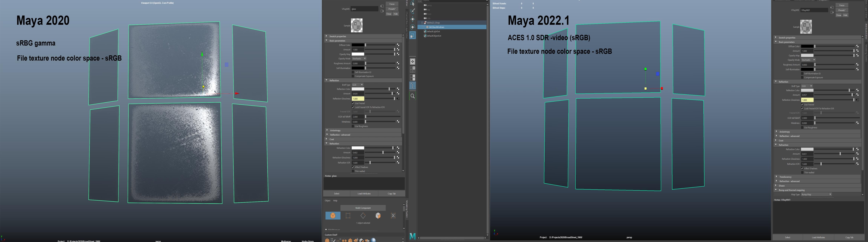Click Refraction Amount slider for glass material
The width and height of the screenshot is (868, 242).
(381, 153)
